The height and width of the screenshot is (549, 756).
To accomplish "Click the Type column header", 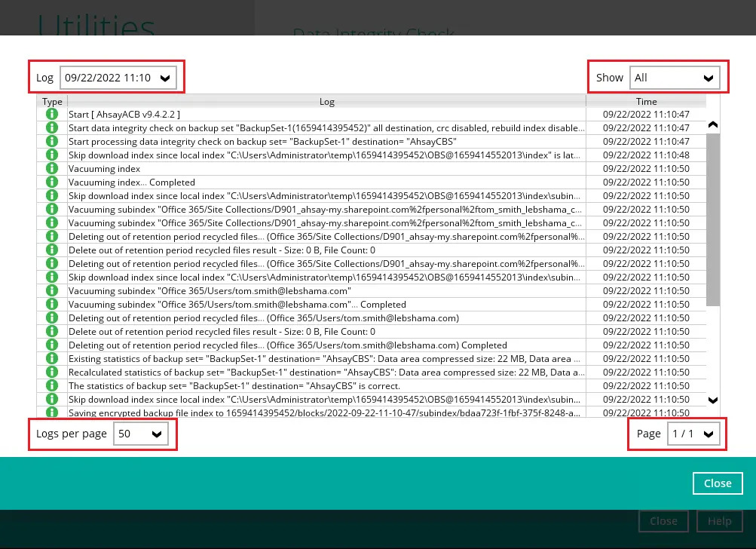I will [52, 101].
